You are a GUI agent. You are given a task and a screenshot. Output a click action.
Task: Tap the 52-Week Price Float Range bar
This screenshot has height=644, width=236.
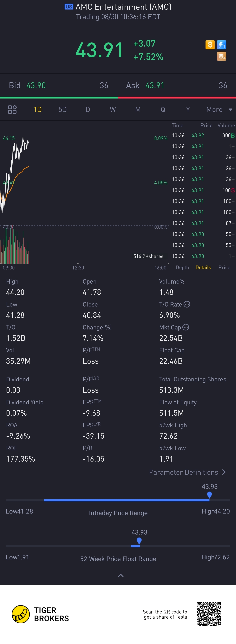point(118,546)
